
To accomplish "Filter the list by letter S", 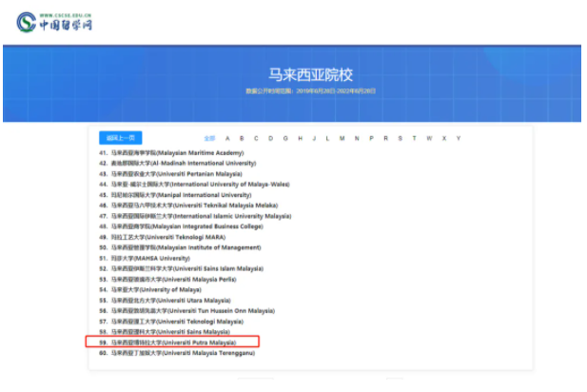I will pyautogui.click(x=401, y=138).
